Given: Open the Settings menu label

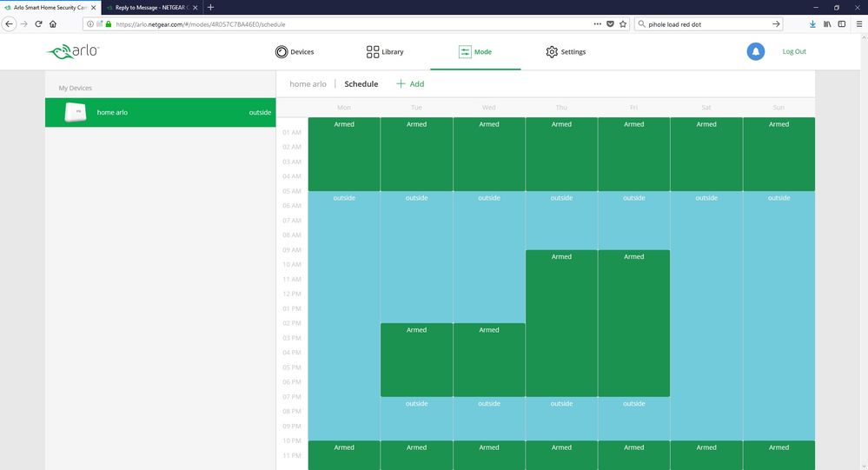Looking at the screenshot, I should 573,51.
